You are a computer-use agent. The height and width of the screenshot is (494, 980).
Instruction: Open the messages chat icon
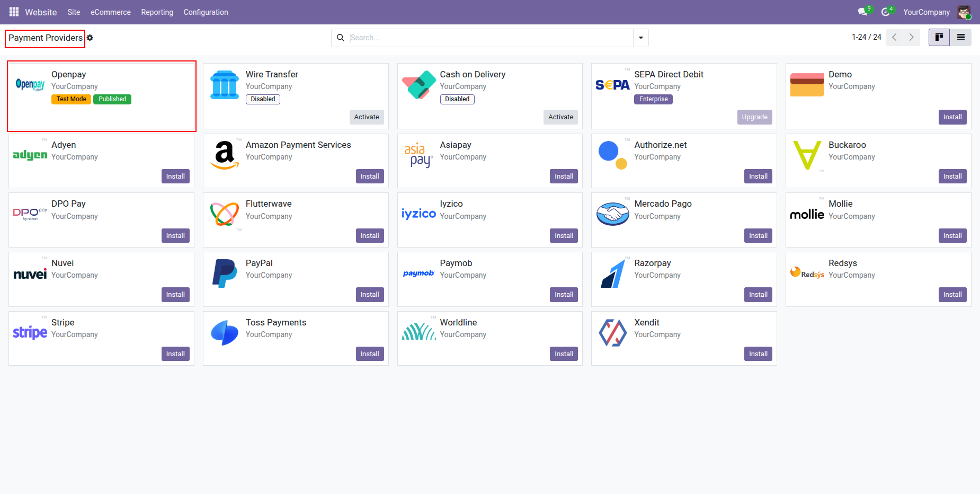862,12
